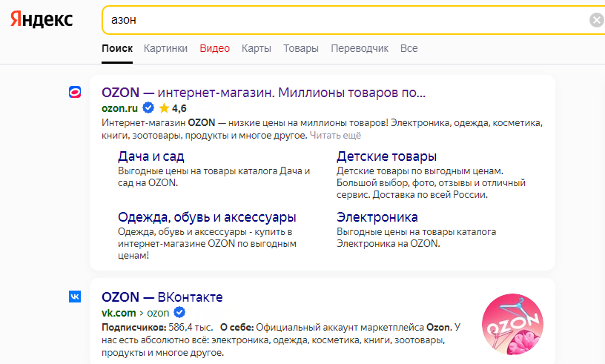Click the text интернет-магазине OZON по выгодным
Viewport: 605px width, 364px height.
[x=207, y=244]
